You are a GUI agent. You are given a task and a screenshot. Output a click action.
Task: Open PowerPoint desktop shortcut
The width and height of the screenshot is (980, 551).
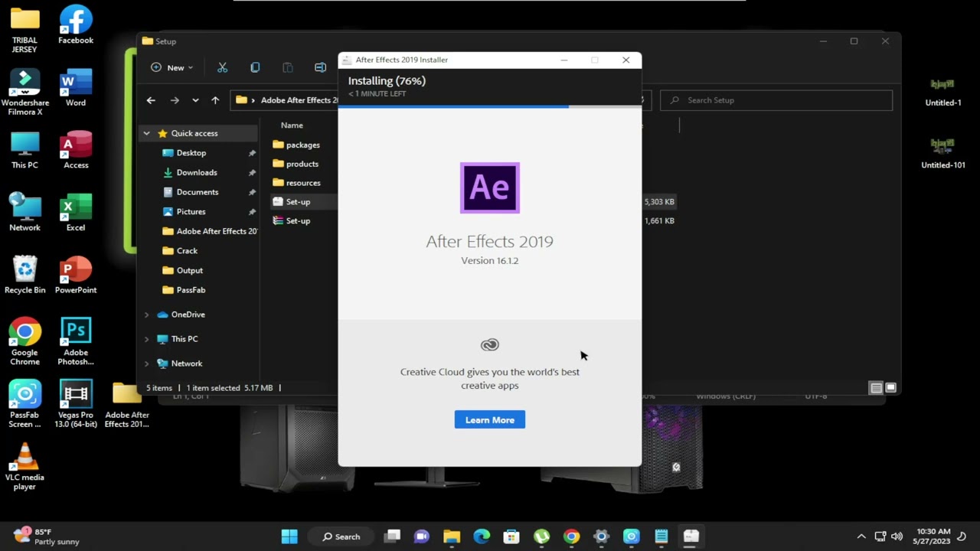pyautogui.click(x=76, y=275)
